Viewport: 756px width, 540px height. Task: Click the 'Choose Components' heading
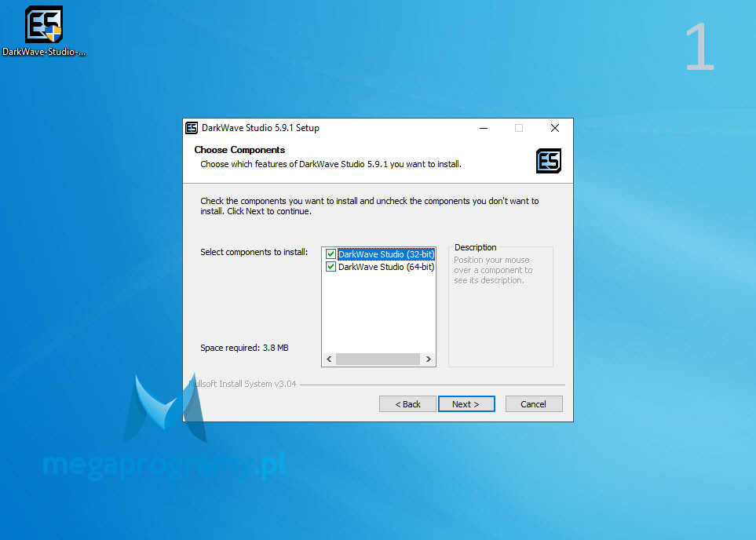point(239,149)
